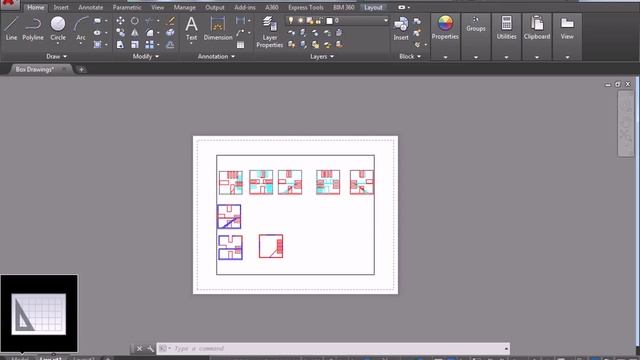Expand command line history arrow
Viewport: 640px width, 360px height.
(506, 349)
